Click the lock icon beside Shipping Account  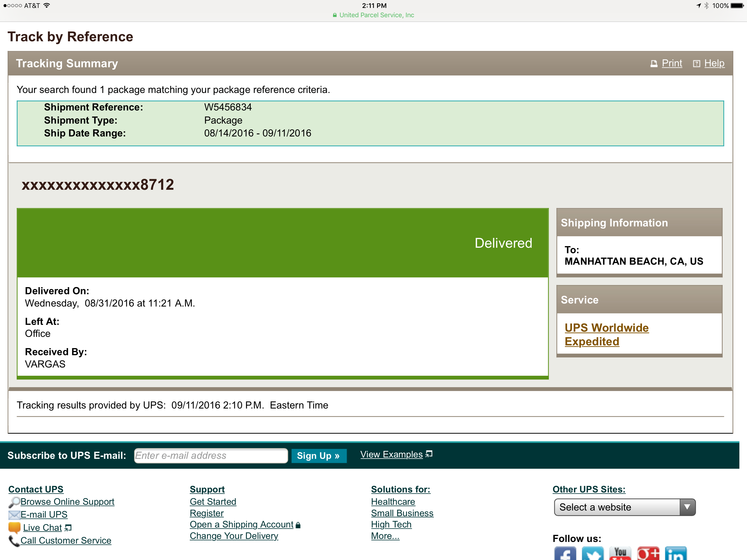pos(298,525)
